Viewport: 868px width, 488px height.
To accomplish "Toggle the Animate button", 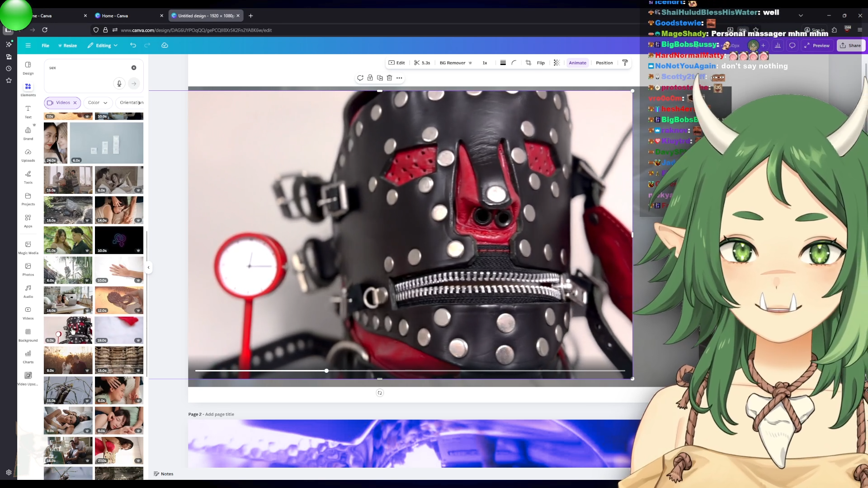I will click(x=577, y=63).
